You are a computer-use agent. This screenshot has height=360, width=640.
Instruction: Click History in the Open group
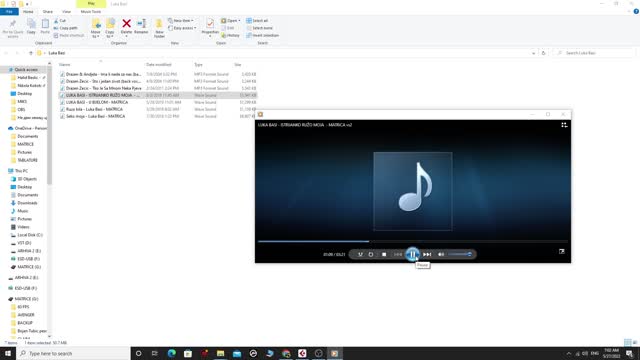(231, 35)
